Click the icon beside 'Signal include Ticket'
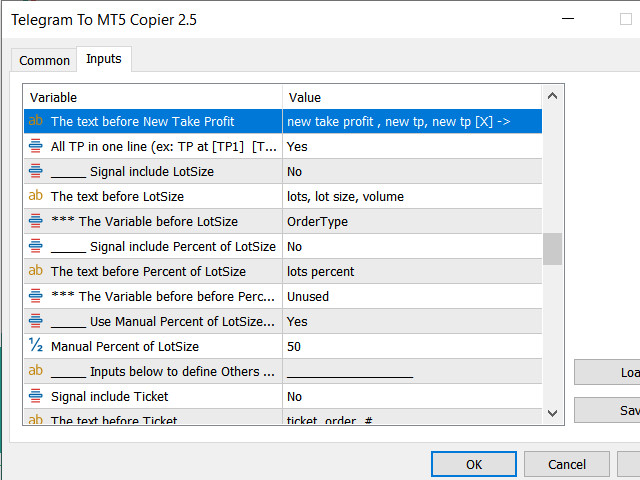This screenshot has height=480, width=640. [36, 396]
